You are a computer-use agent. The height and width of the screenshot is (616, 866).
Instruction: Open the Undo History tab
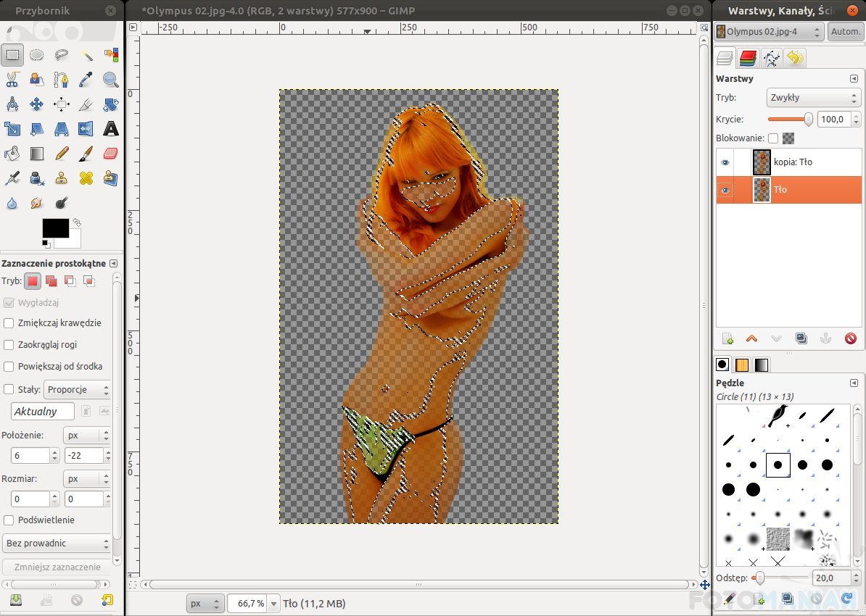[x=795, y=59]
